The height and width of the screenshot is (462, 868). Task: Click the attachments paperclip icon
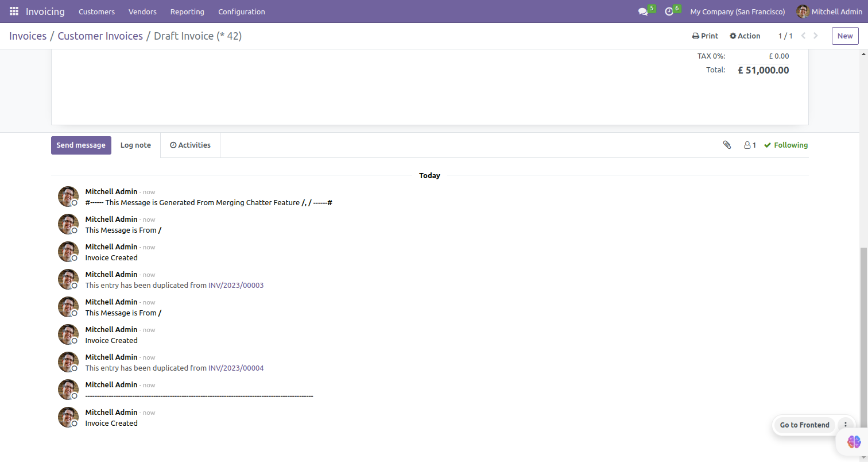pyautogui.click(x=727, y=145)
